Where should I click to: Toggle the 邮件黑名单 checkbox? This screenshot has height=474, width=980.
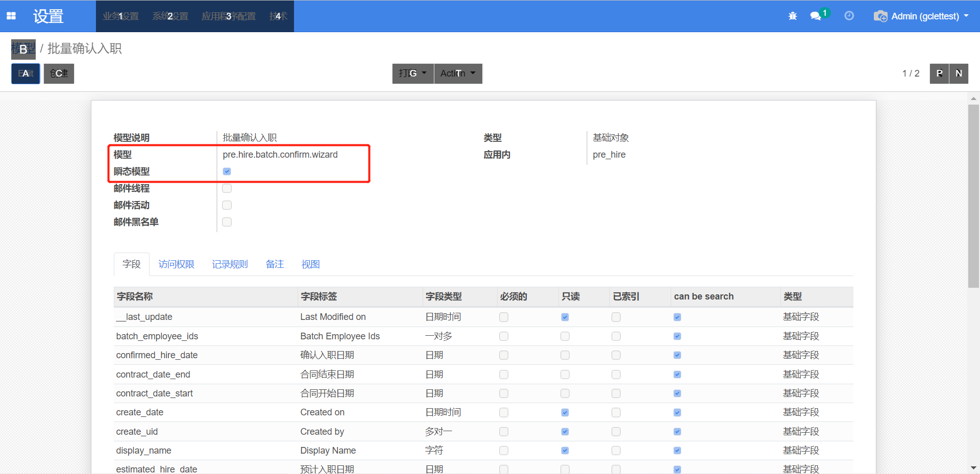pos(227,222)
